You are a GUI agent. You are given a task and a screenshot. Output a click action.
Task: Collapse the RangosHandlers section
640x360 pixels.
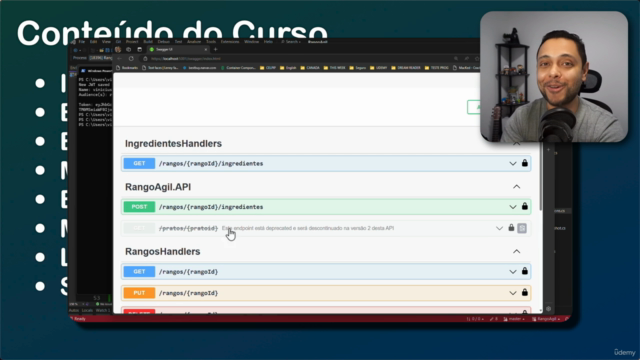click(516, 251)
